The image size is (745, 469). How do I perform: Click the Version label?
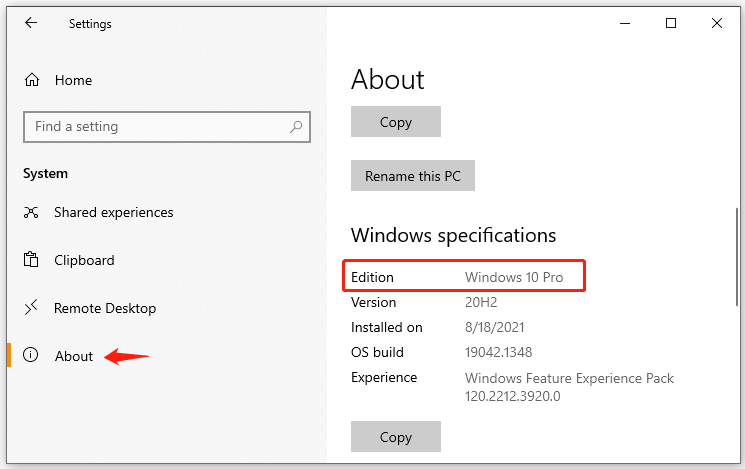pyautogui.click(x=373, y=302)
